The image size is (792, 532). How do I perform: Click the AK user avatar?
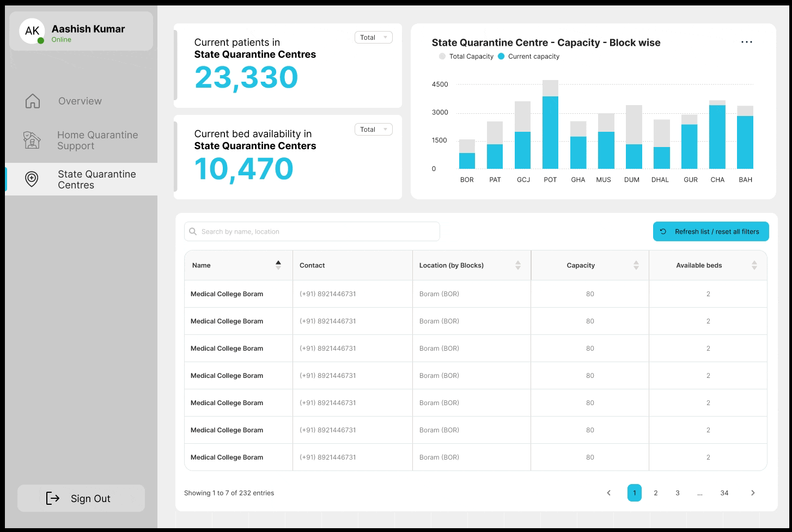pos(32,31)
